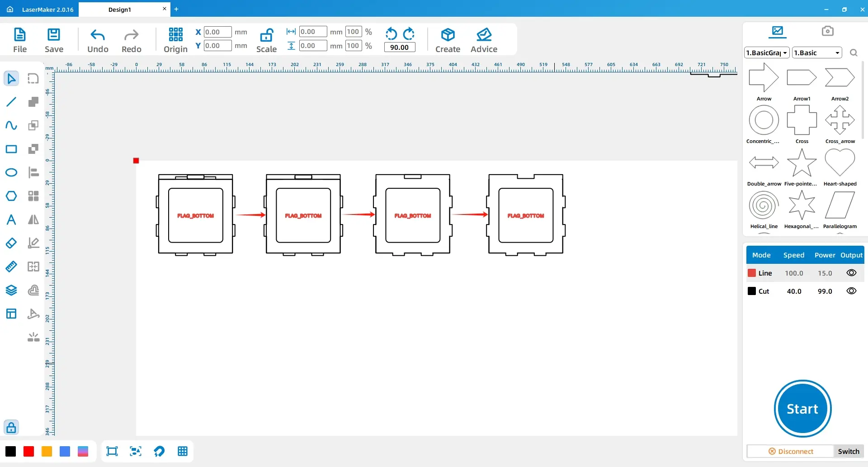Open the stacked layers tool
Viewport: 868px width, 467px height.
11,290
